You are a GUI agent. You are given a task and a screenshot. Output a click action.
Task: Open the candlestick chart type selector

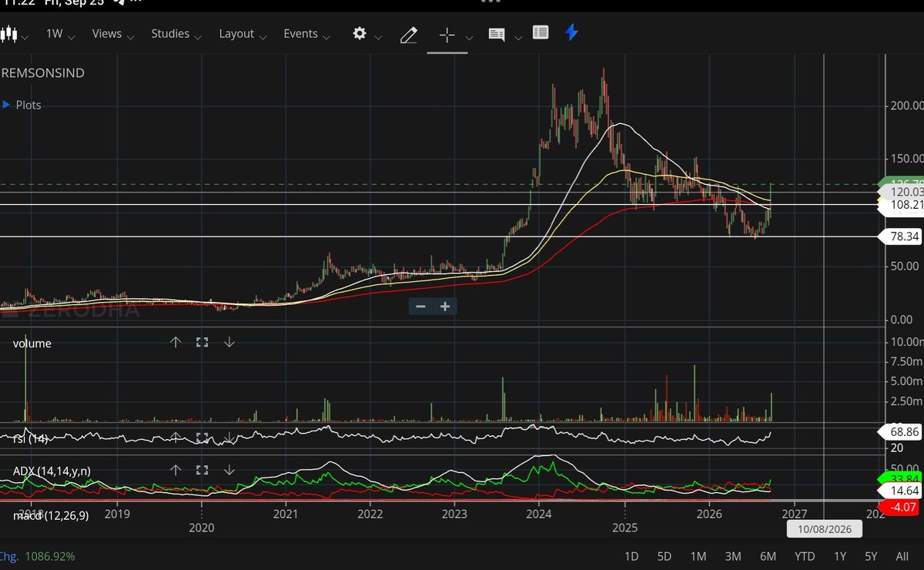(8, 34)
